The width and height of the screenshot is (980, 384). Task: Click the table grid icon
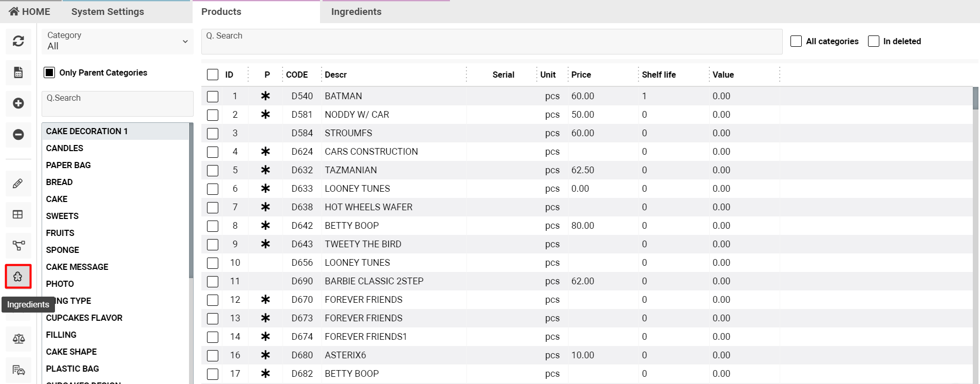(18, 214)
